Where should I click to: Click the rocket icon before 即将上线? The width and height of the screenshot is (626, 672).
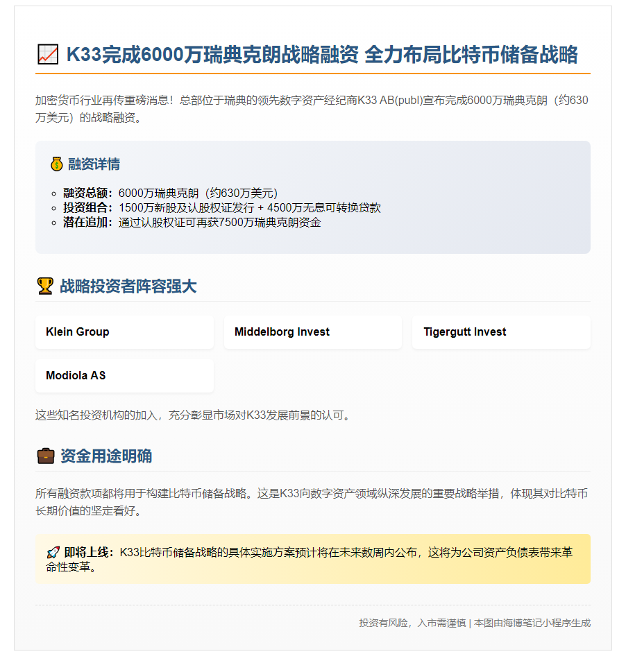53,553
